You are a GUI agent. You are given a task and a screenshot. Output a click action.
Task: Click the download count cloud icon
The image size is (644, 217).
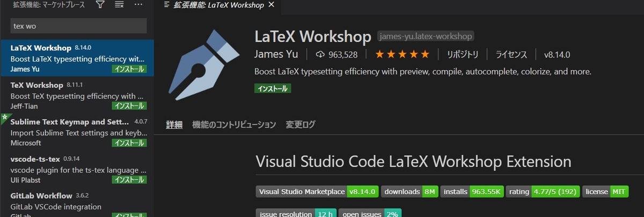click(321, 54)
